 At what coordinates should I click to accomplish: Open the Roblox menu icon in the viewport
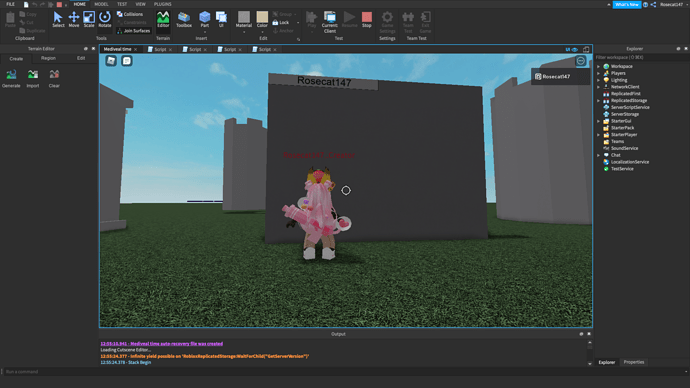(x=111, y=61)
